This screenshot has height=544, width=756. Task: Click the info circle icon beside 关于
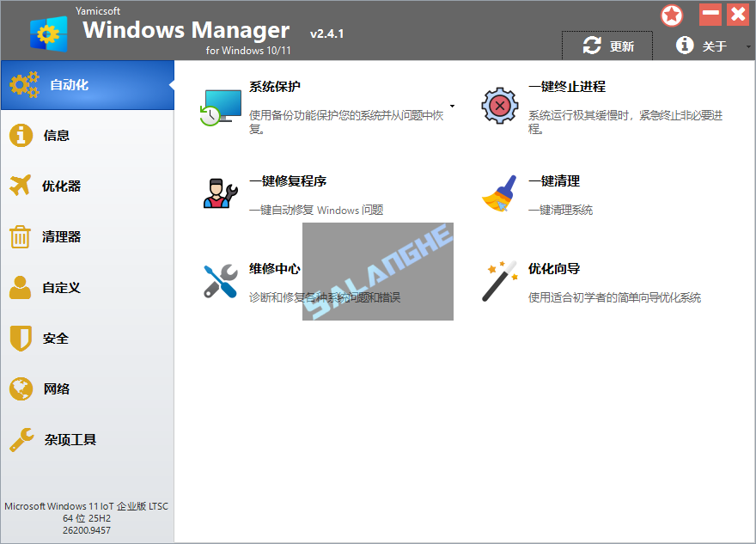[685, 46]
